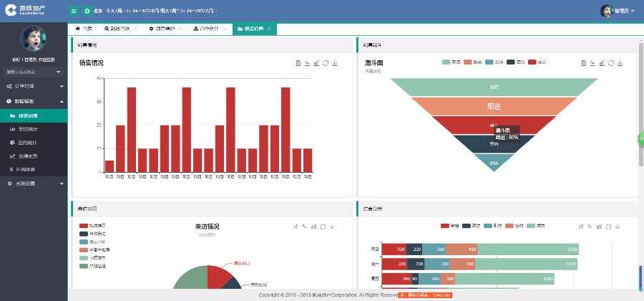Click the line-type icon in the stacked bar chart toolbox
Screen dimensions: 644x301
click(590, 226)
